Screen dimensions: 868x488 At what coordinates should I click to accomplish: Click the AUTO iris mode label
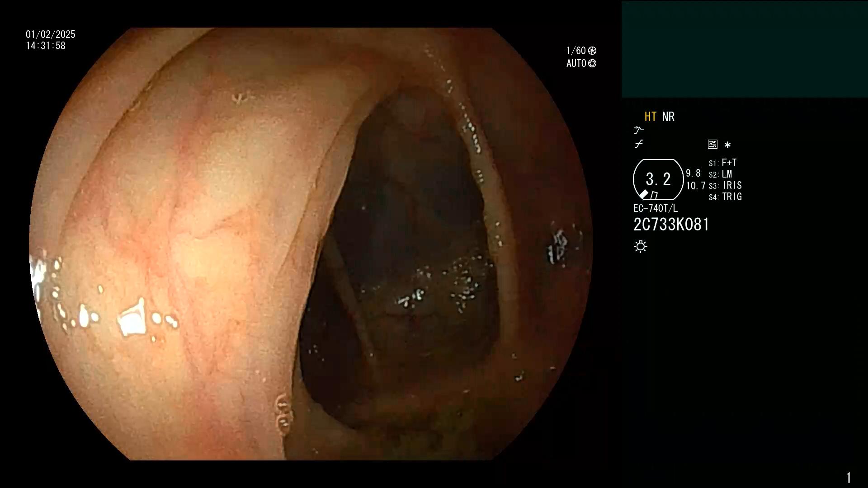coord(576,63)
